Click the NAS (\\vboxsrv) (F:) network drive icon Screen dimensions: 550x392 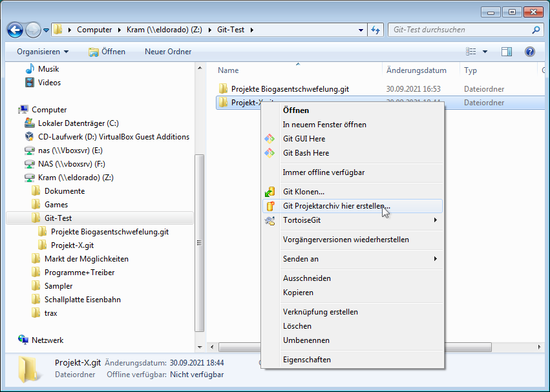click(x=30, y=164)
